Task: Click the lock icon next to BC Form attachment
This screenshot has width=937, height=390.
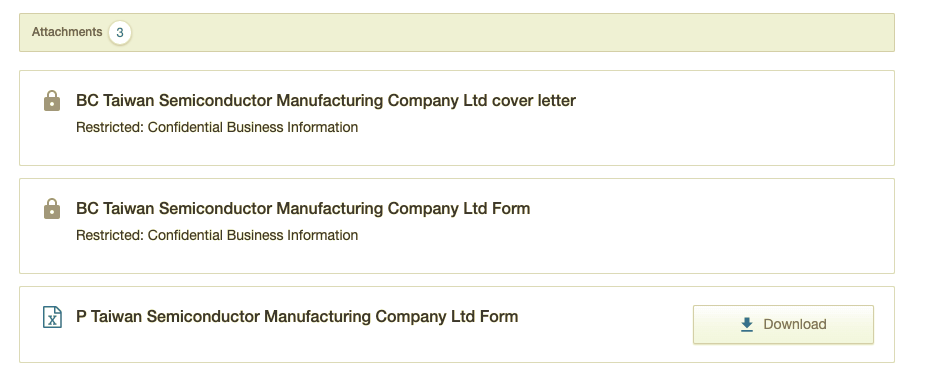Action: point(52,208)
